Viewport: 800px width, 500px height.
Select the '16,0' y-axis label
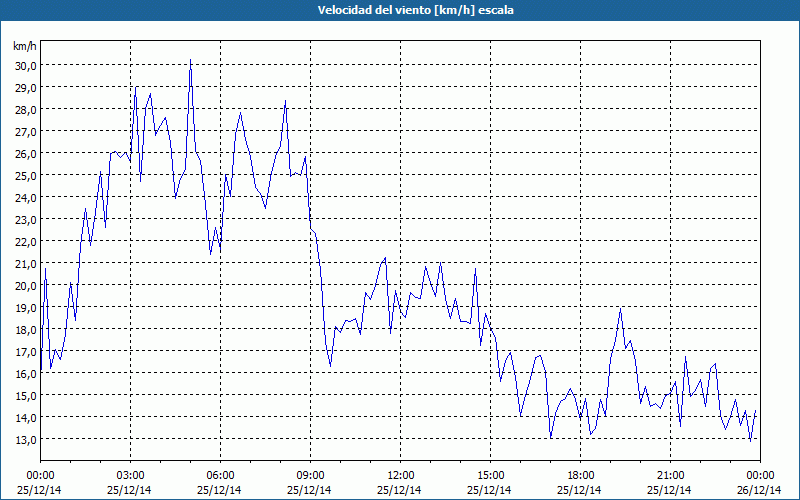pyautogui.click(x=24, y=373)
